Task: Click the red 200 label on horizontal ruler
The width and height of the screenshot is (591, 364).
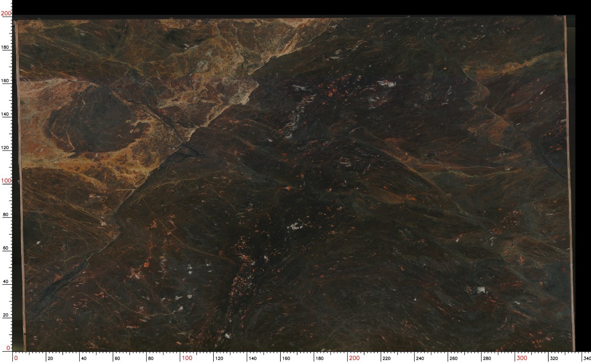Action: pyautogui.click(x=353, y=358)
